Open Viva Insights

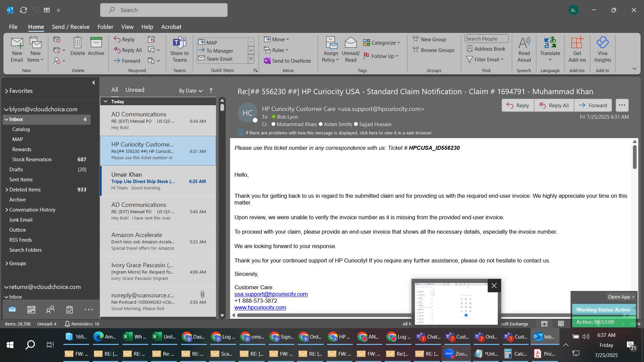pos(602,50)
